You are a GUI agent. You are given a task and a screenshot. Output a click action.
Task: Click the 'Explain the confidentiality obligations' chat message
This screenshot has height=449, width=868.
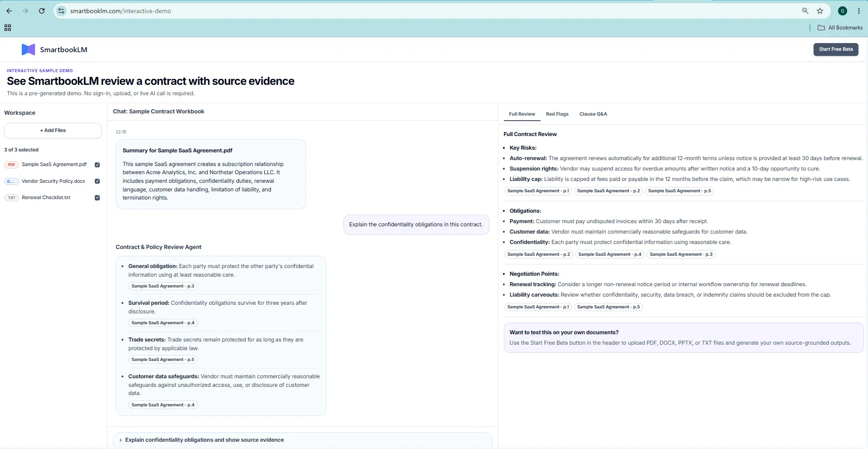coord(416,224)
